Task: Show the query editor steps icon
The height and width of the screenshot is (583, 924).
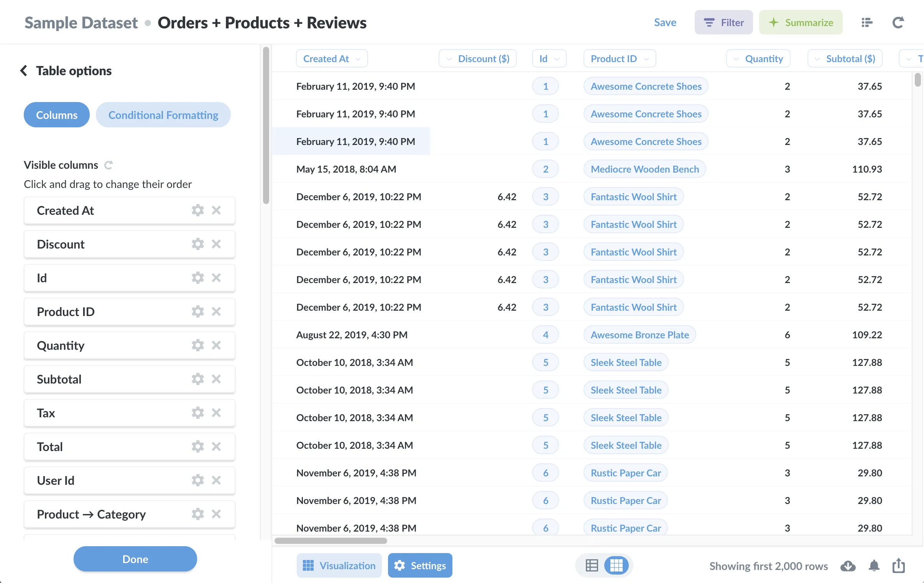Action: (867, 22)
